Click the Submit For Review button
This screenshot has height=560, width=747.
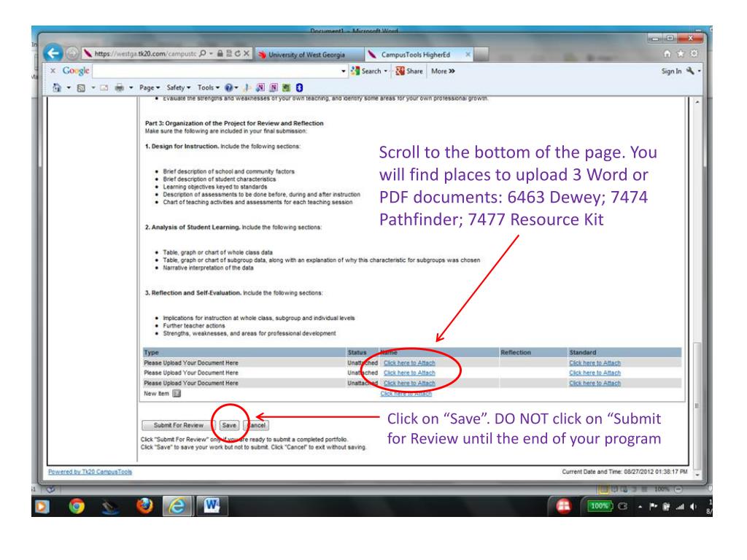coord(178,425)
